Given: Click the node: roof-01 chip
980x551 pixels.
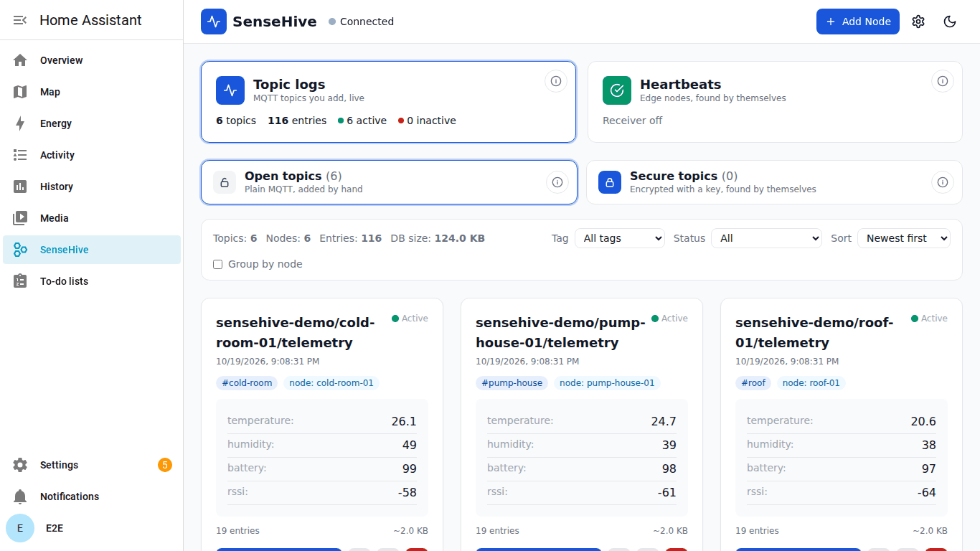Looking at the screenshot, I should (811, 383).
